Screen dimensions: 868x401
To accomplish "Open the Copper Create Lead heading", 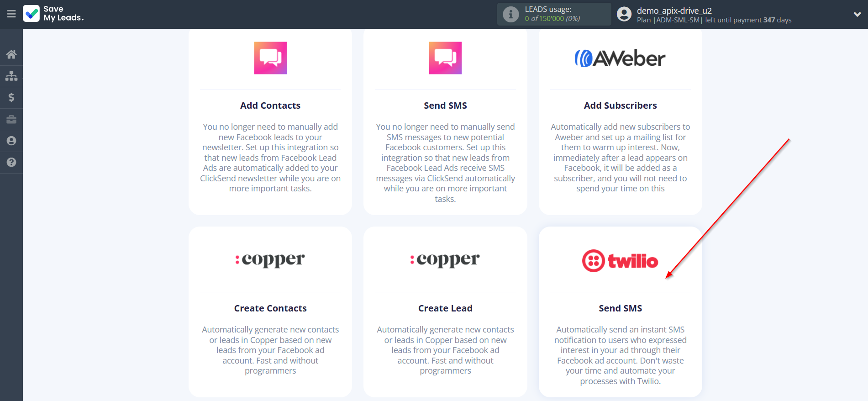I will [x=445, y=308].
